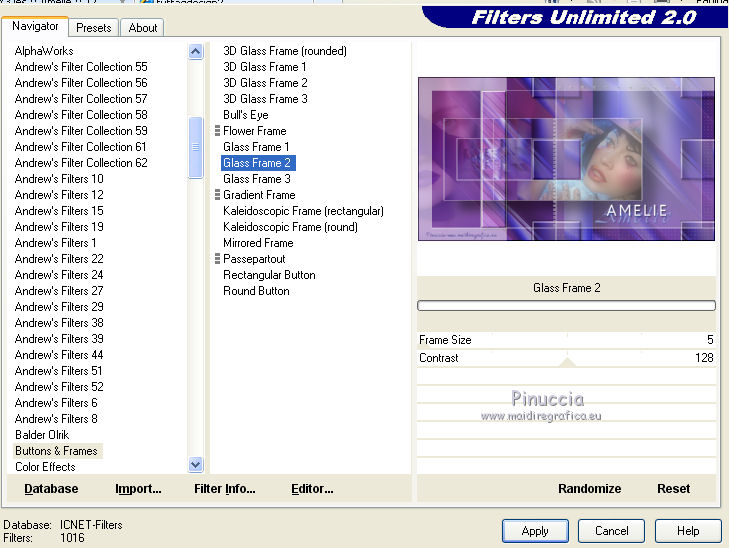Choose highlighted Glass Frame 2 filter

point(257,163)
